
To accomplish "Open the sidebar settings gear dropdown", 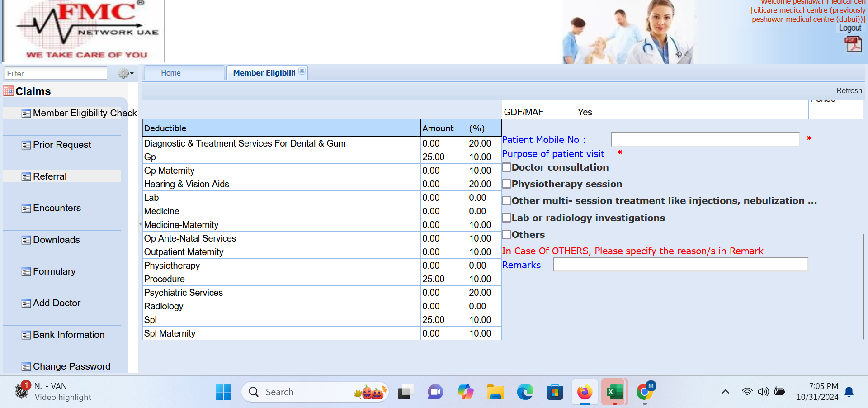I will coord(125,73).
